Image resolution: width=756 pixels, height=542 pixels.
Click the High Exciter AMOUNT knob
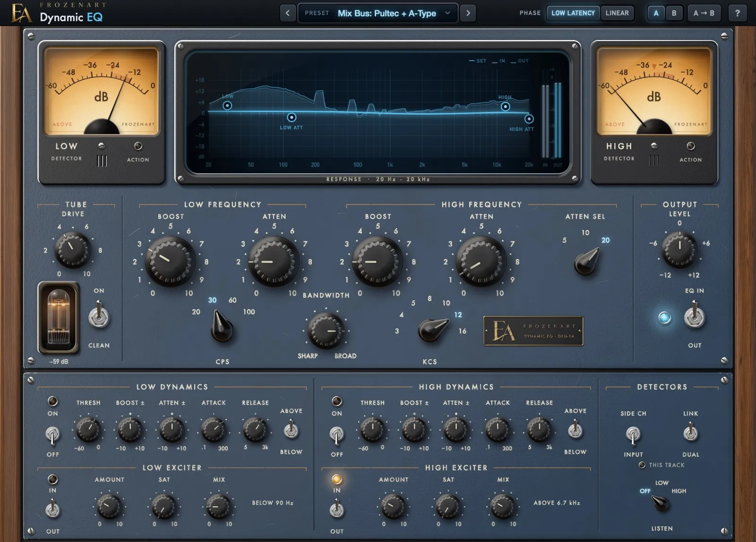pyautogui.click(x=393, y=507)
